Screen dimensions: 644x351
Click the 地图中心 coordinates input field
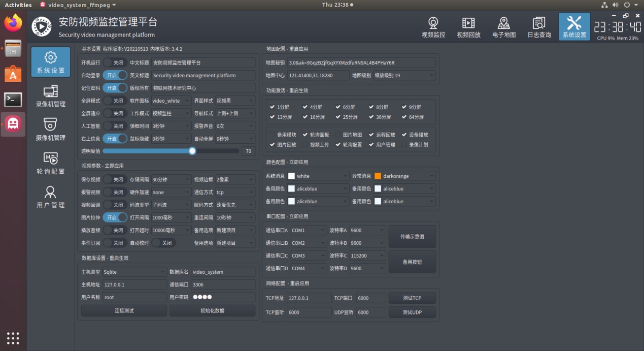coord(318,75)
